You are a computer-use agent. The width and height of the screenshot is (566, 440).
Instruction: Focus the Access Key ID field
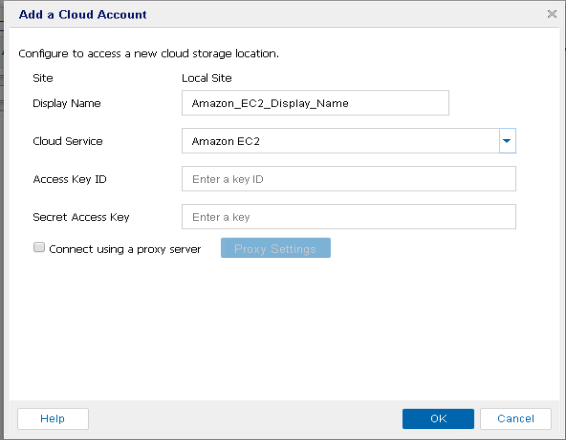pos(349,179)
